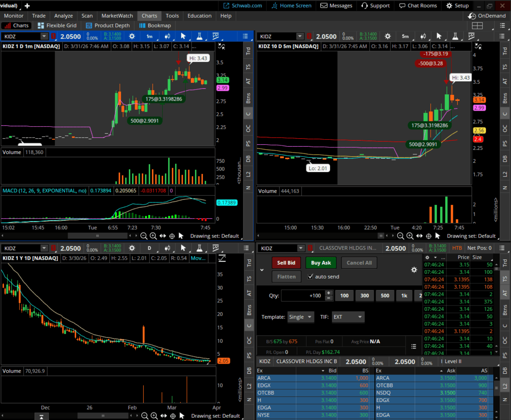Toggle the auto send checkbox
Image resolution: width=511 pixels, height=420 pixels.
(310, 276)
